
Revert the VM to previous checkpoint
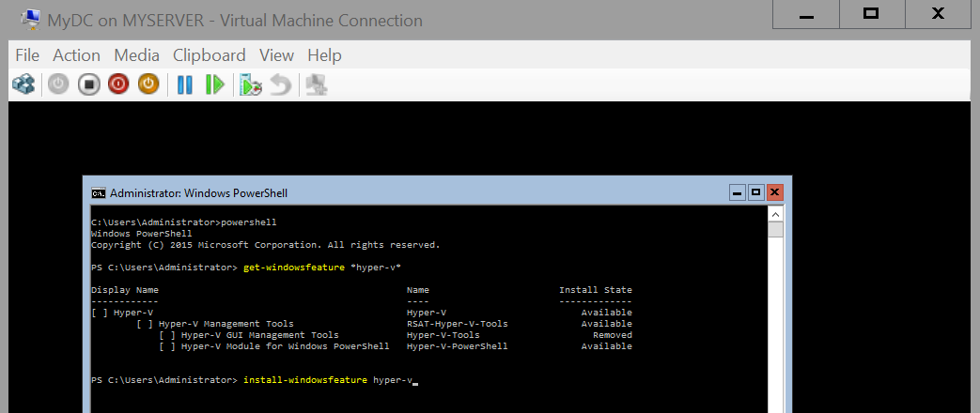point(280,84)
